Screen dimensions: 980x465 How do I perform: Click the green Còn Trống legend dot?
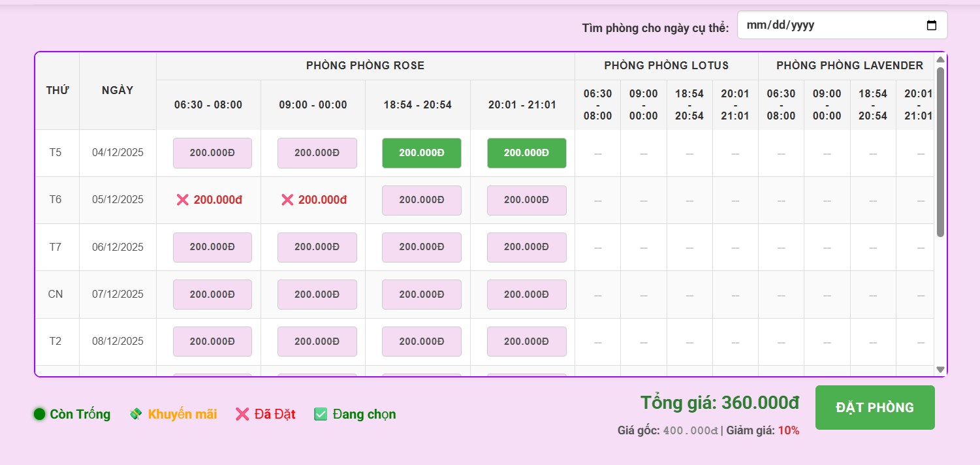tap(39, 414)
